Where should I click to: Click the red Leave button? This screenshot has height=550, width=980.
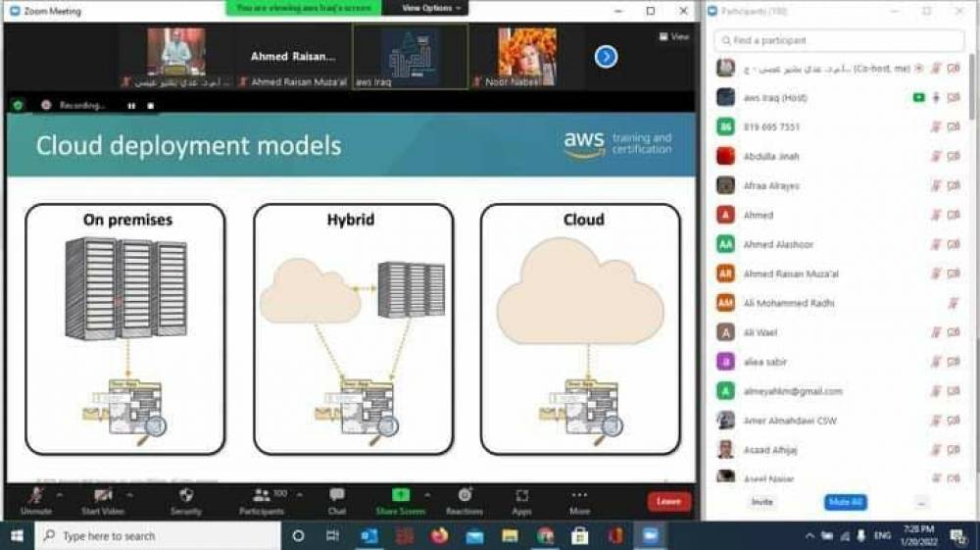click(x=668, y=501)
